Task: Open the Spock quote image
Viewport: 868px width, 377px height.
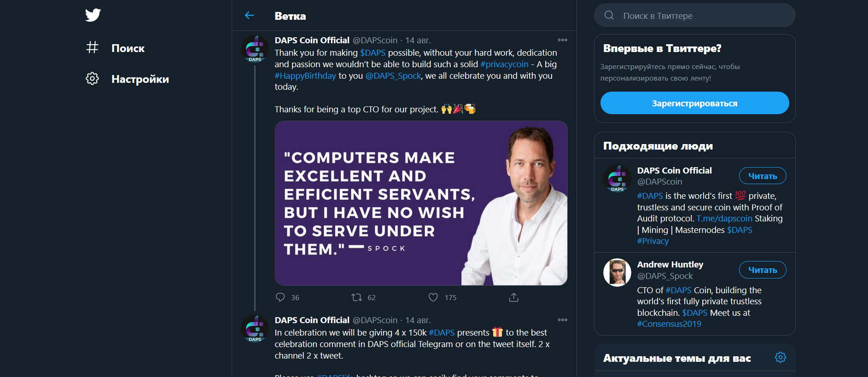Action: coord(421,203)
